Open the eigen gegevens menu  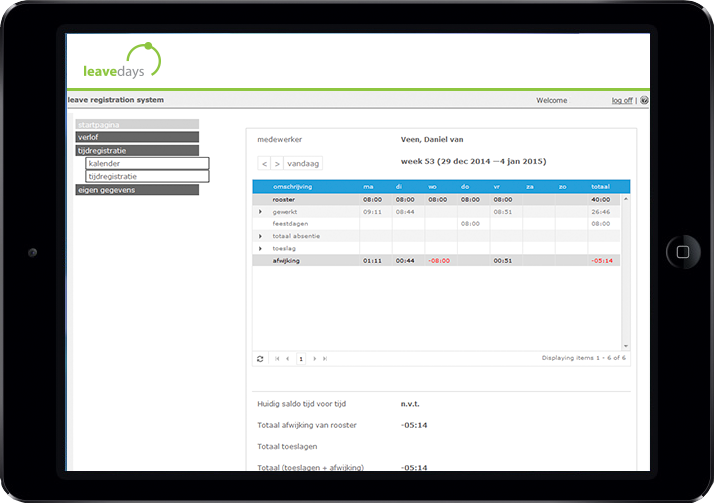coord(137,190)
